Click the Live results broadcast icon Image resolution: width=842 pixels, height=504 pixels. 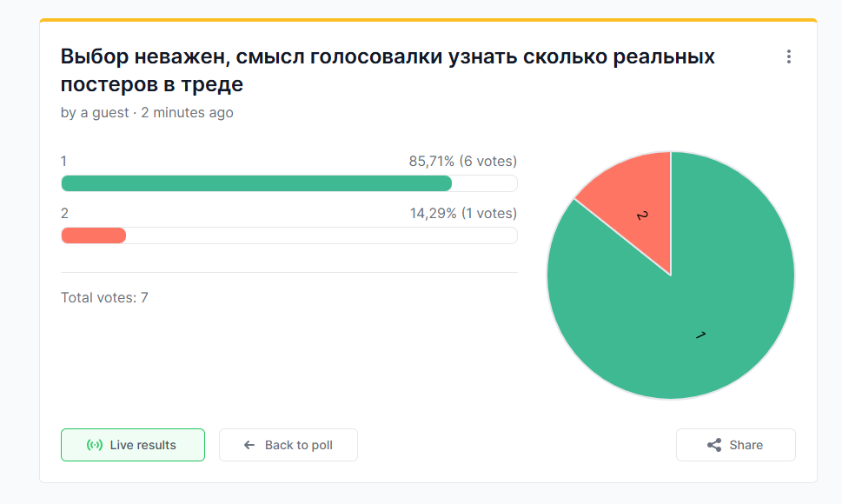tap(95, 445)
